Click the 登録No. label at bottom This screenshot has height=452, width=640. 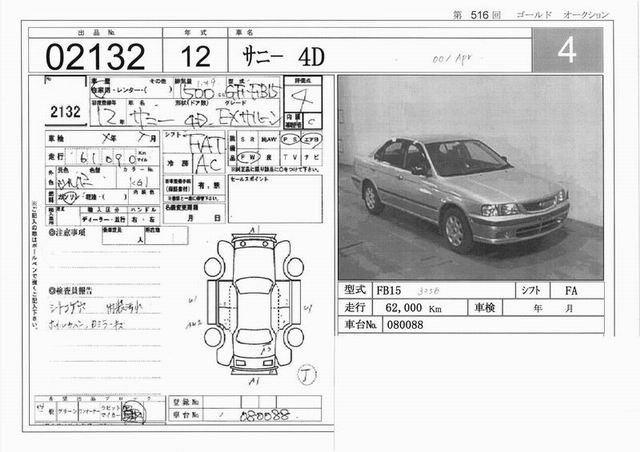tap(185, 402)
